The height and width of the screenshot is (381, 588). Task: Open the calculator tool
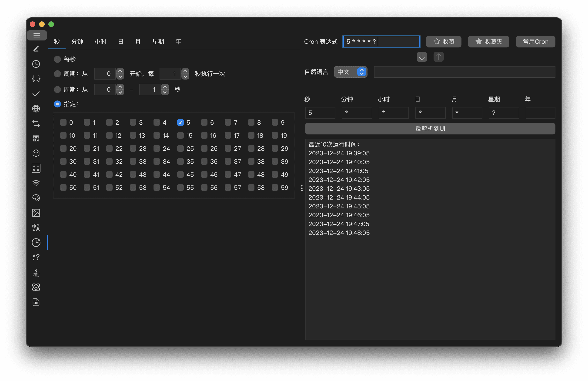coord(36,168)
